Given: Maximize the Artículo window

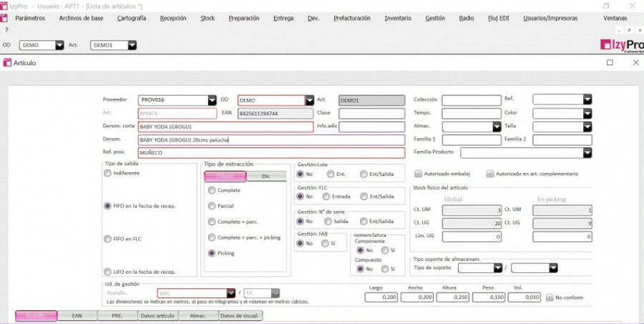Looking at the screenshot, I should pyautogui.click(x=610, y=62).
